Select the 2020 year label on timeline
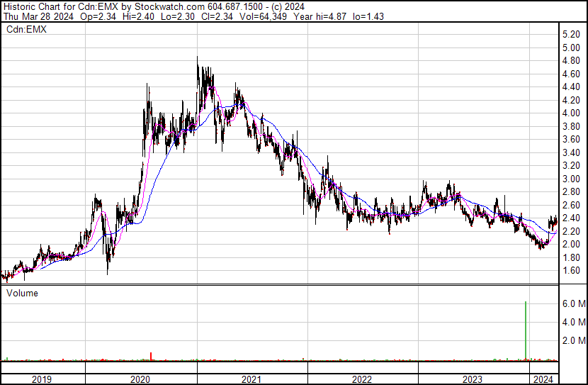Image resolution: width=588 pixels, height=385 pixels. tap(140, 379)
